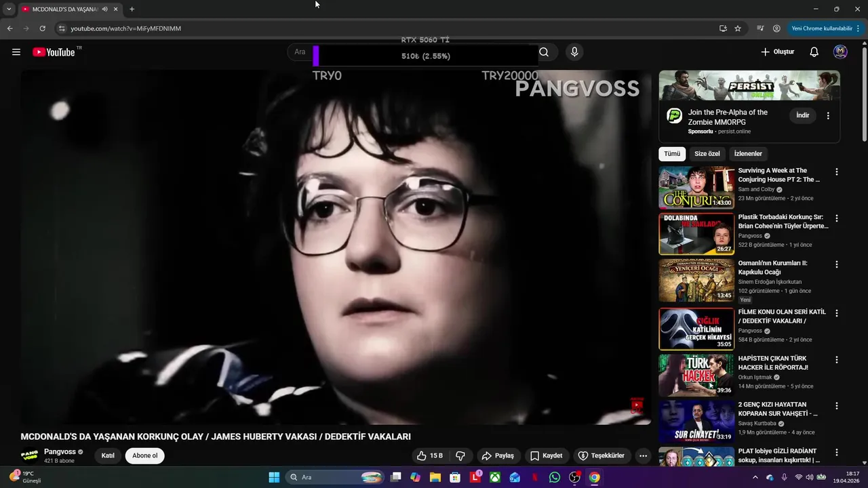Open OBS Studio from the taskbar
The height and width of the screenshot is (488, 868).
575,477
